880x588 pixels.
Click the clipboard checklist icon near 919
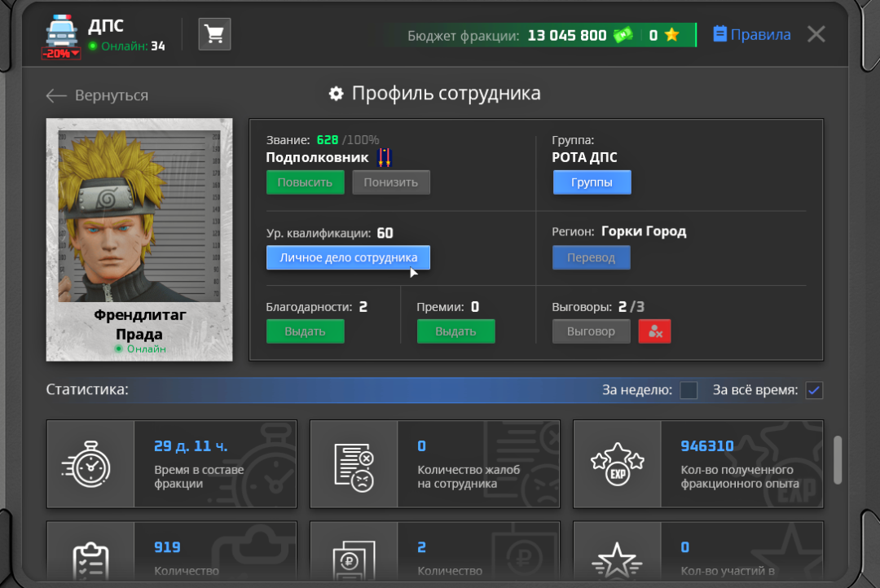[x=90, y=563]
